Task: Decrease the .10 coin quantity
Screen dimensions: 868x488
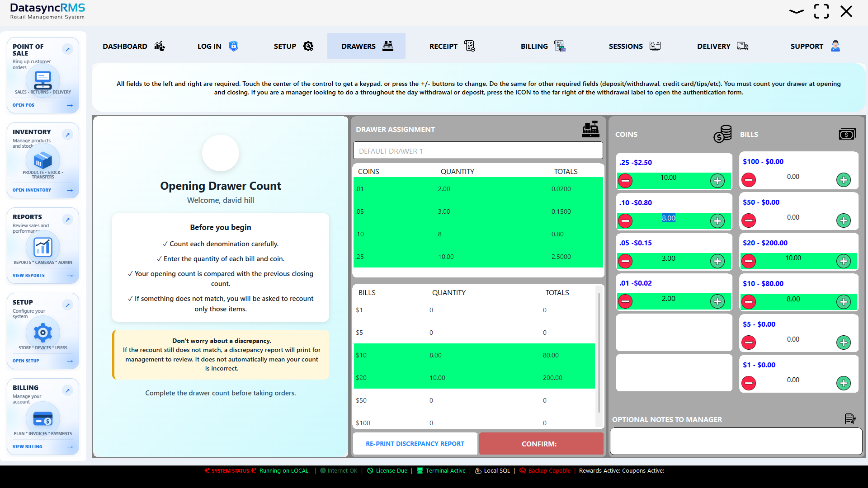Action: click(x=625, y=221)
